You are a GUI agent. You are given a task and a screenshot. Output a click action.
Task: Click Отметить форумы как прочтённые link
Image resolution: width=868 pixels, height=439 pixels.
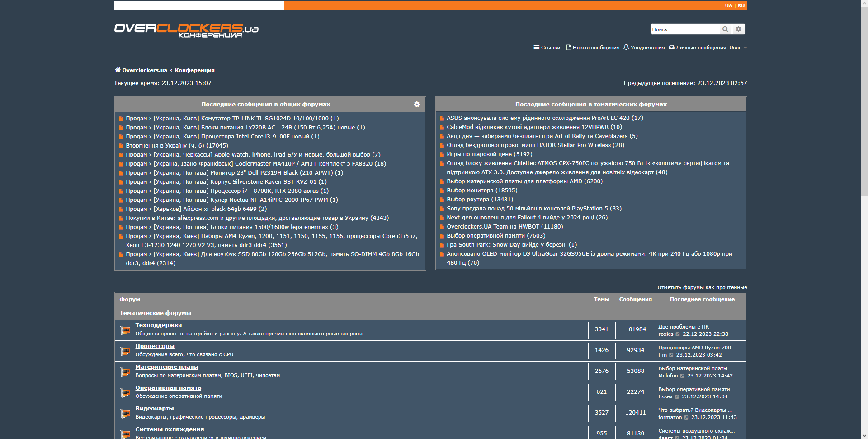[702, 287]
